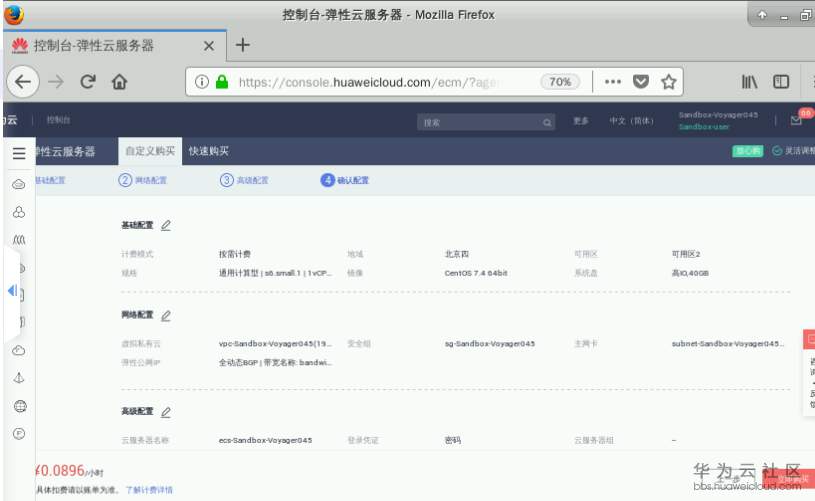Open the 控制台 link in top bar
The image size is (815, 501).
(58, 120)
